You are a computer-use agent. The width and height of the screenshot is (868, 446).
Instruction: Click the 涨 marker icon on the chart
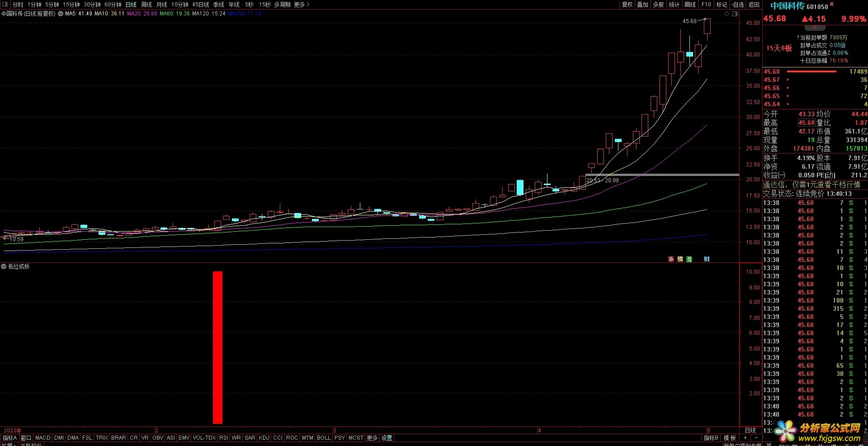click(671, 259)
